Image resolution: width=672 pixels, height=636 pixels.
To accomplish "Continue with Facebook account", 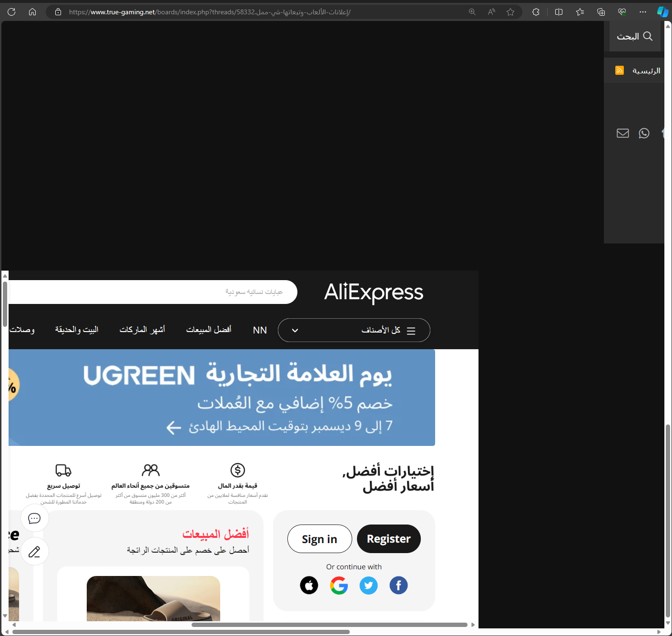I will click(398, 585).
